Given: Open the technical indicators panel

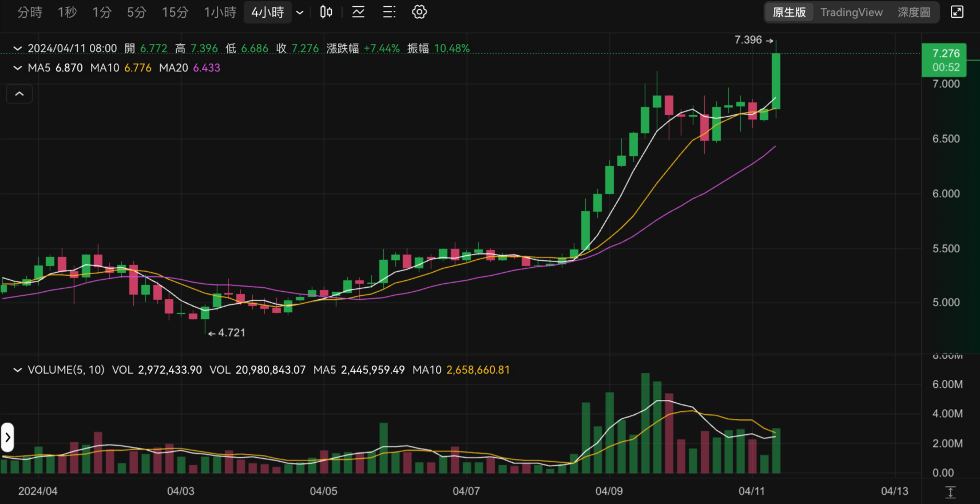Looking at the screenshot, I should [358, 12].
